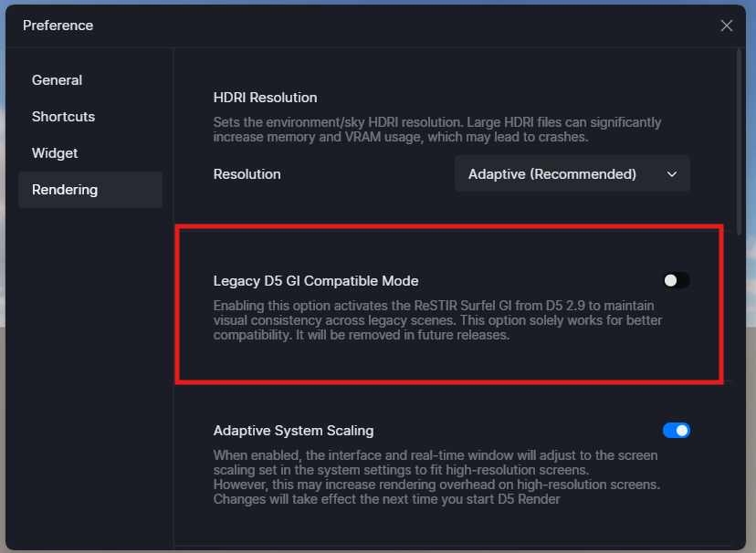Enable Legacy D5 GI Compatible Mode toggle
The width and height of the screenshot is (756, 553).
click(676, 280)
